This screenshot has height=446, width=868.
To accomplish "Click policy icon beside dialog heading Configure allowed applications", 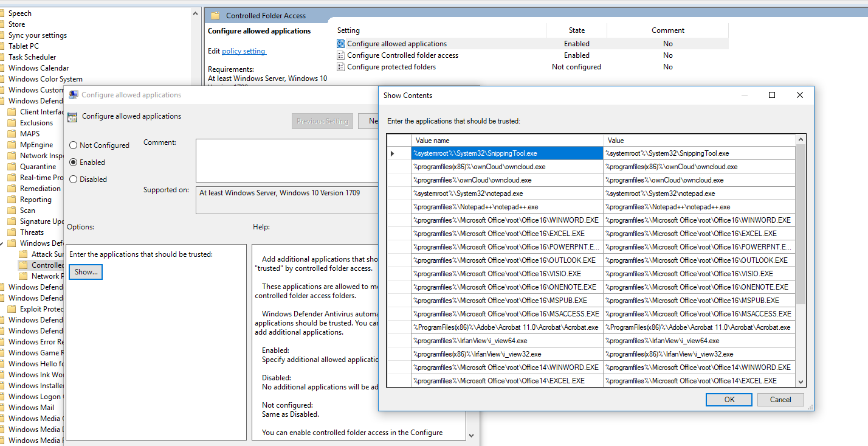I will (72, 117).
